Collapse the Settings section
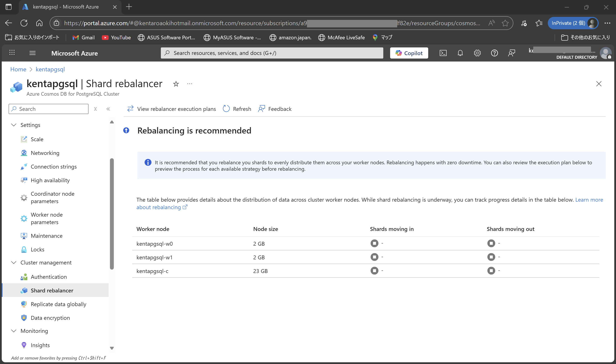 coord(14,125)
